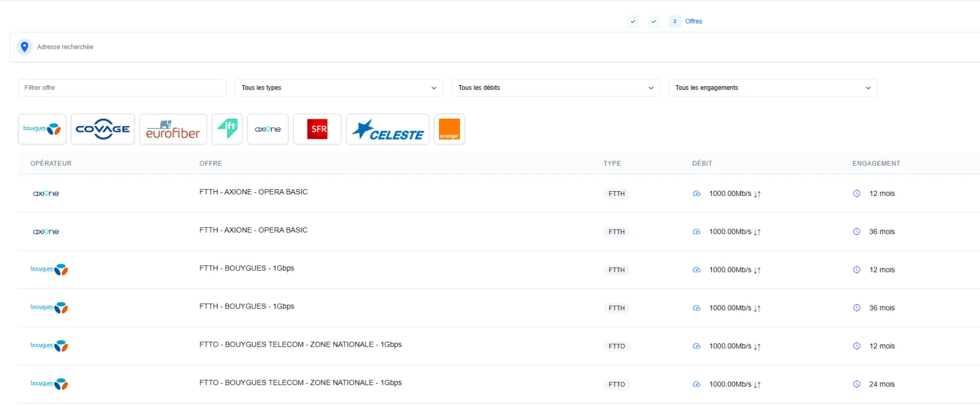Click into the Filtrer offre input field
980x406 pixels.
click(x=122, y=88)
